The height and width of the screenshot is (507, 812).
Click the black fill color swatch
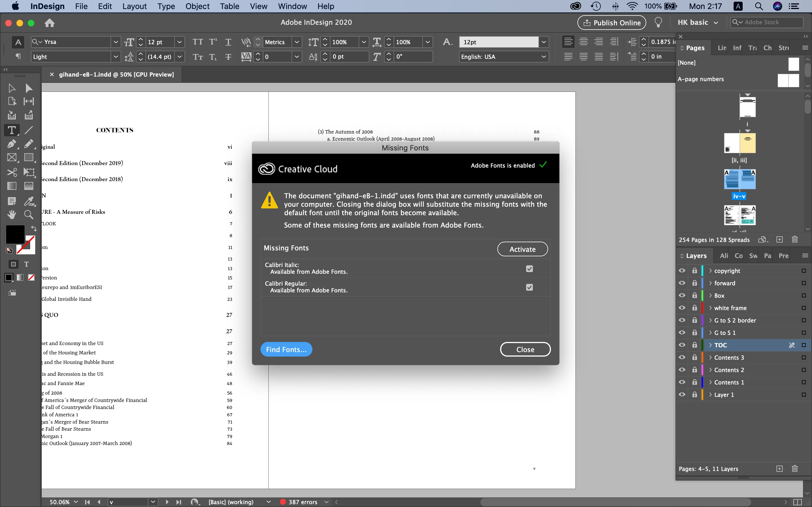point(15,234)
